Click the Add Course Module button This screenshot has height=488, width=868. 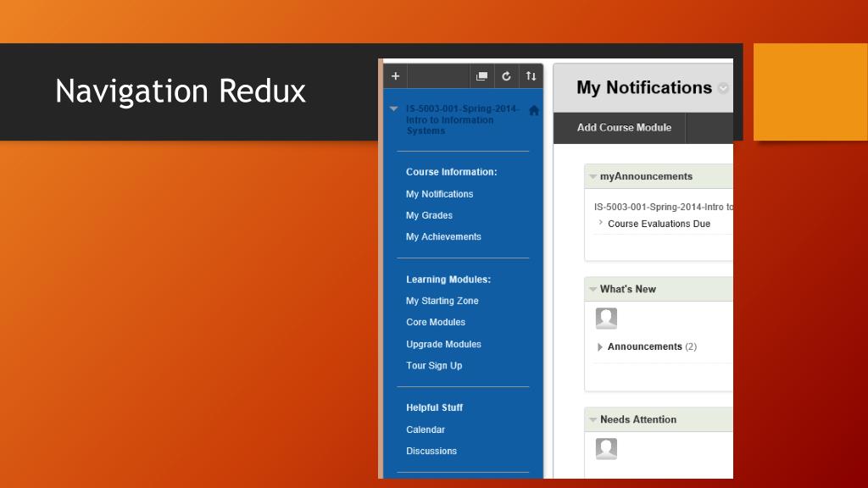click(x=624, y=128)
